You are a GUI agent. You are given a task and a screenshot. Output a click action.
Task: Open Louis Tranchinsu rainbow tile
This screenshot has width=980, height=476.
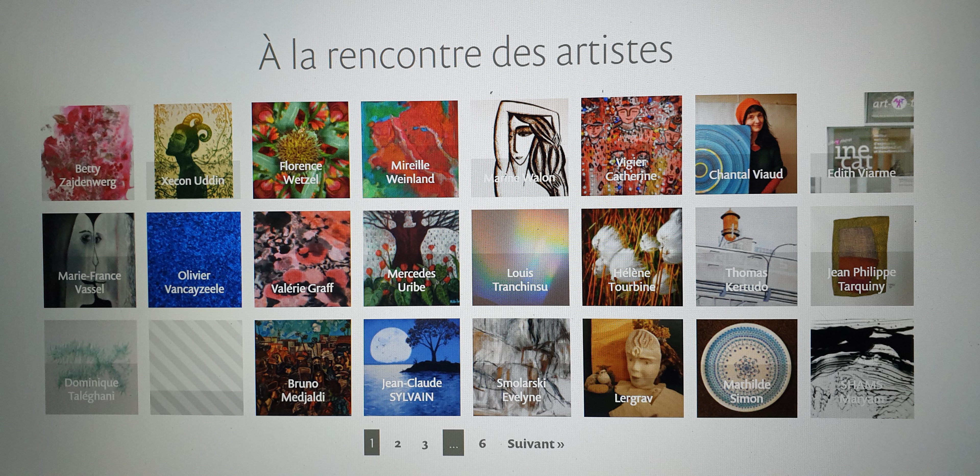click(x=520, y=258)
